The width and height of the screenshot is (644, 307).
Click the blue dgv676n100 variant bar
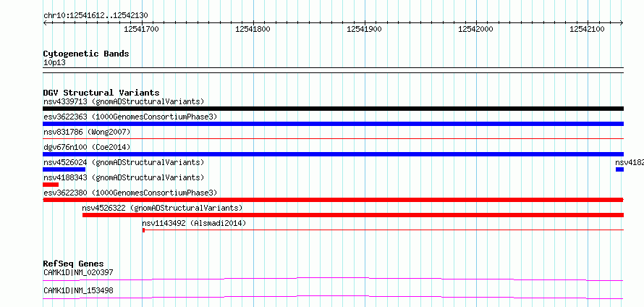click(333, 154)
